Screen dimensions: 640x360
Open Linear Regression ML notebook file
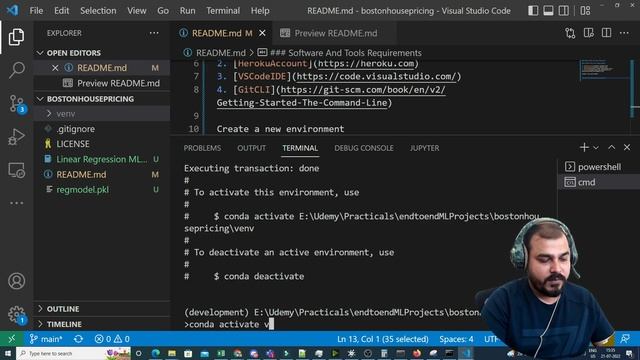tap(102, 159)
